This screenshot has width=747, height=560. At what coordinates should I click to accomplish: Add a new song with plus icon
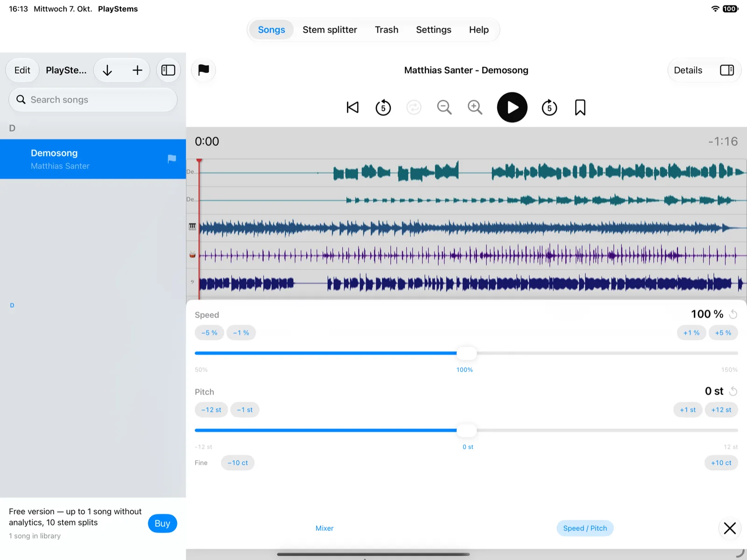coord(137,70)
